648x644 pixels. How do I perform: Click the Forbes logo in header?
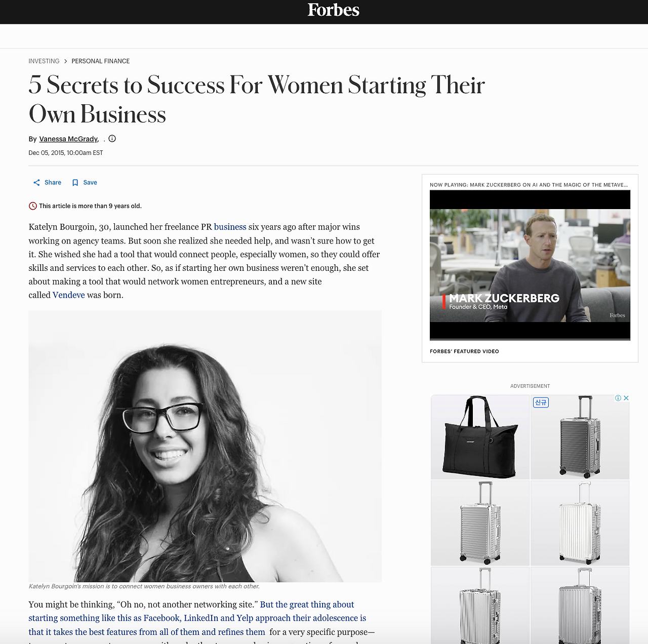(334, 10)
